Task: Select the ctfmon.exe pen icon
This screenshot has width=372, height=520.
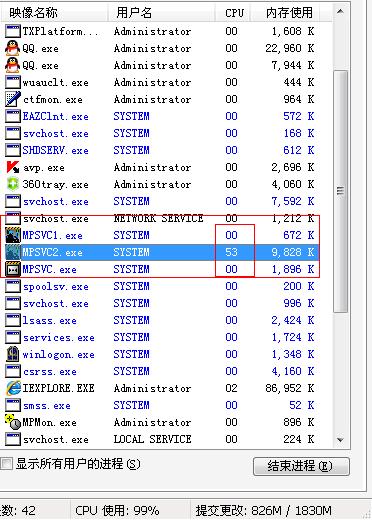Action: pyautogui.click(x=13, y=99)
